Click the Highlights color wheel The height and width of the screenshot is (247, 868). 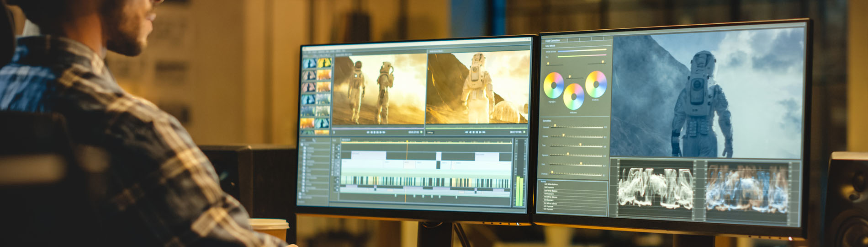[x=553, y=85]
